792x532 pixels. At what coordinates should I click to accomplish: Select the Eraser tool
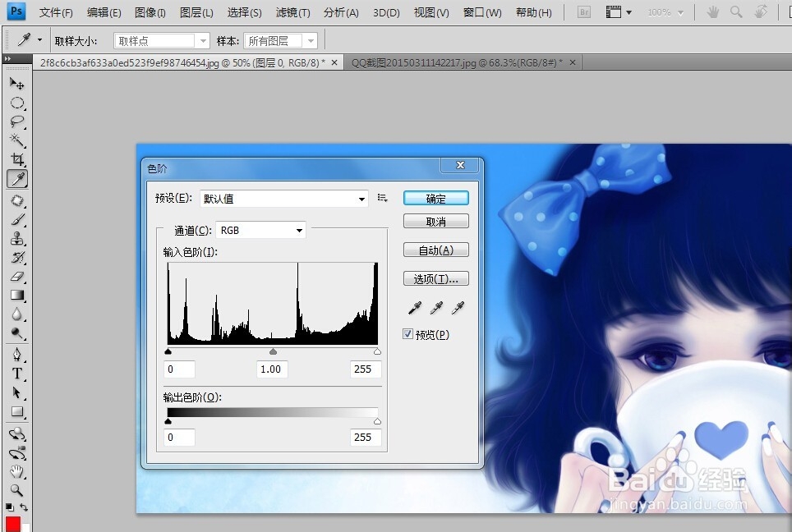click(16, 277)
